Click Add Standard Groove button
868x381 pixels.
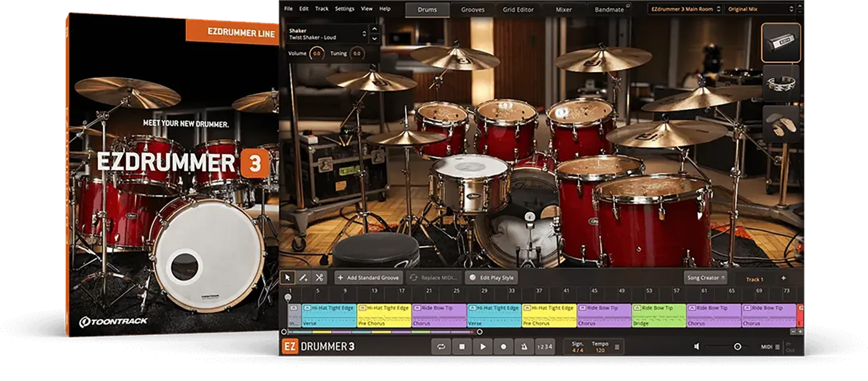pyautogui.click(x=368, y=277)
